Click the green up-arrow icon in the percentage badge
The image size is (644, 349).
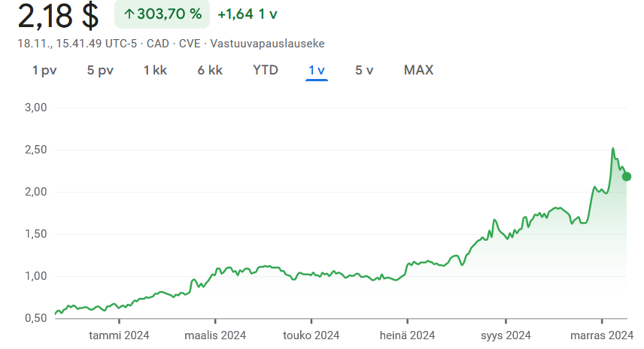[129, 14]
